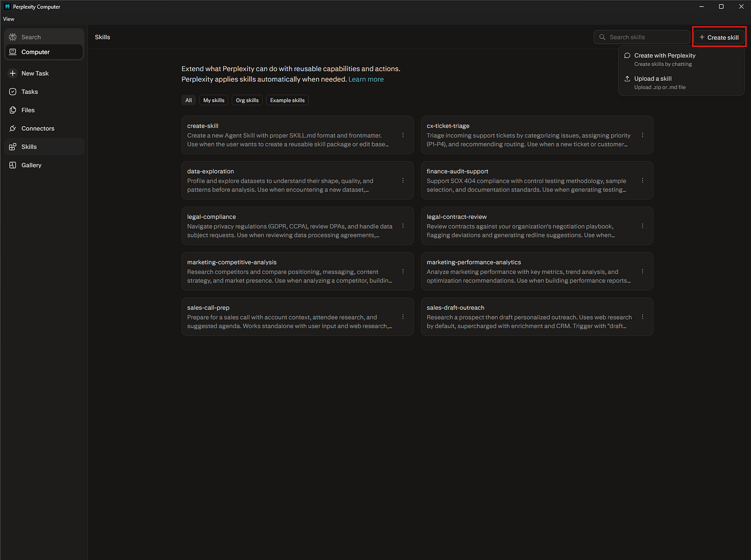Open finance-audit-support skill title
This screenshot has width=751, height=560.
[x=457, y=171]
